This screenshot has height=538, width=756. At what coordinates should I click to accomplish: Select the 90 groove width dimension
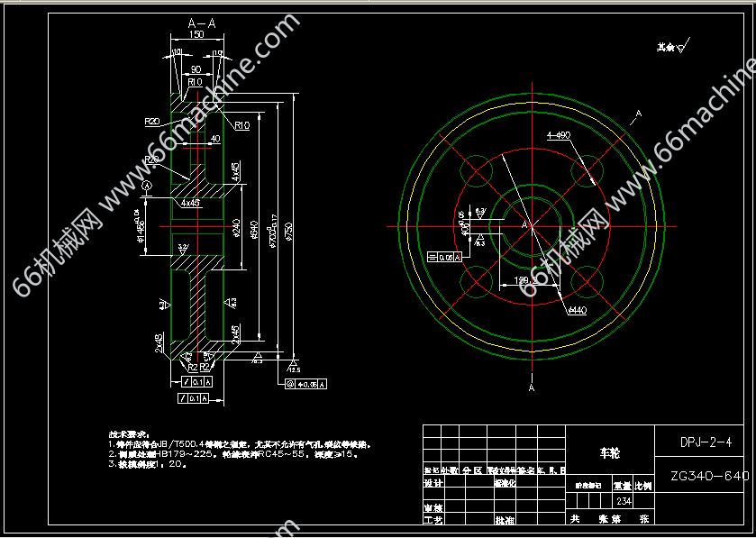(195, 68)
